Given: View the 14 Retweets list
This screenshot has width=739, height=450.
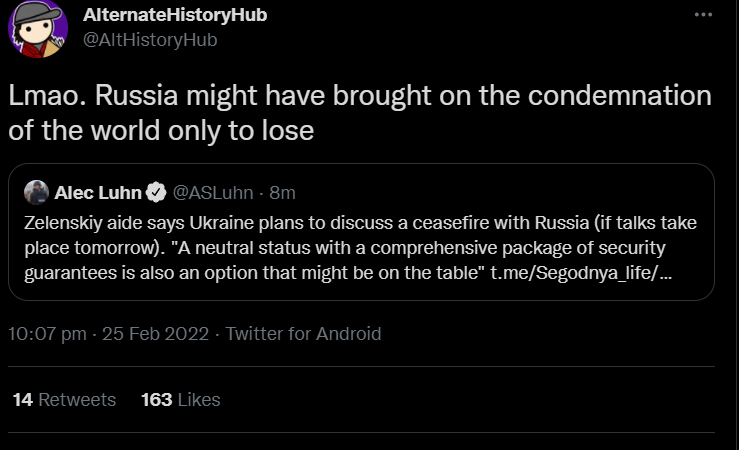Looking at the screenshot, I should pos(64,399).
